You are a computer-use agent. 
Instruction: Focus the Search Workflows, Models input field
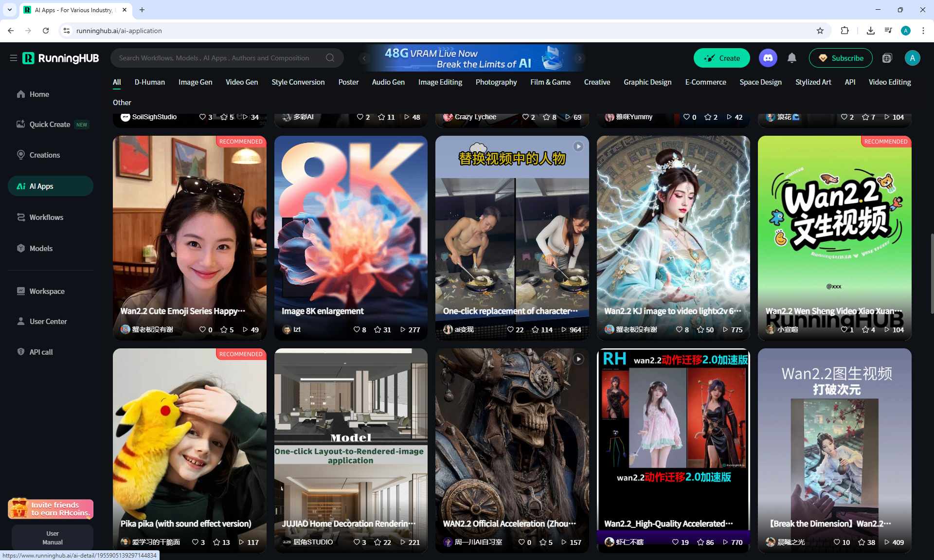click(214, 58)
